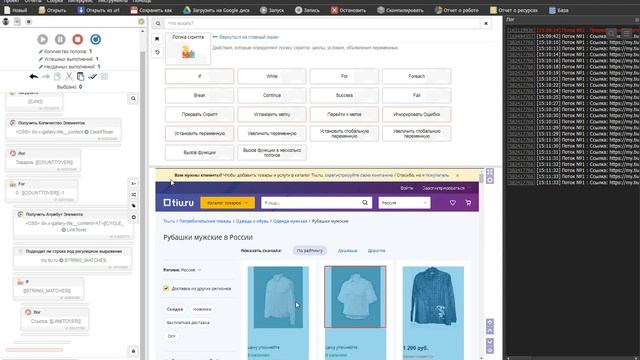640x360 pixels.
Task: Open tiu.ru Каталог товаров dropdown
Action: tap(227, 203)
